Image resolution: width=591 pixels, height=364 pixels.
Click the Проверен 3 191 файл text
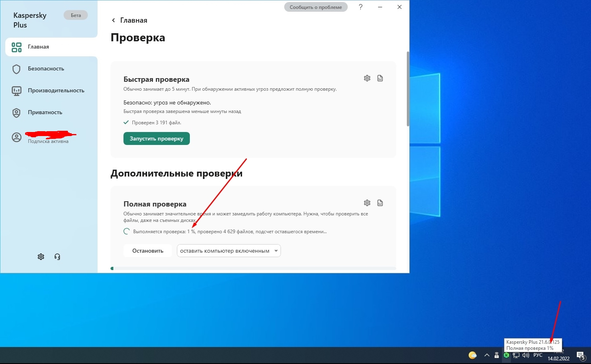coord(157,123)
